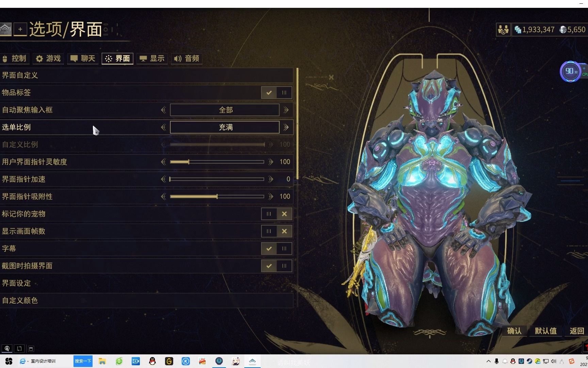Switch to the 音频 tab
Viewport: 588px width, 368px height.
coord(187,59)
